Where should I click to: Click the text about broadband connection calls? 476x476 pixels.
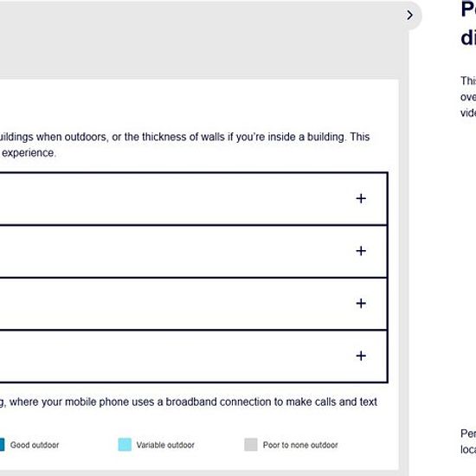(188, 402)
